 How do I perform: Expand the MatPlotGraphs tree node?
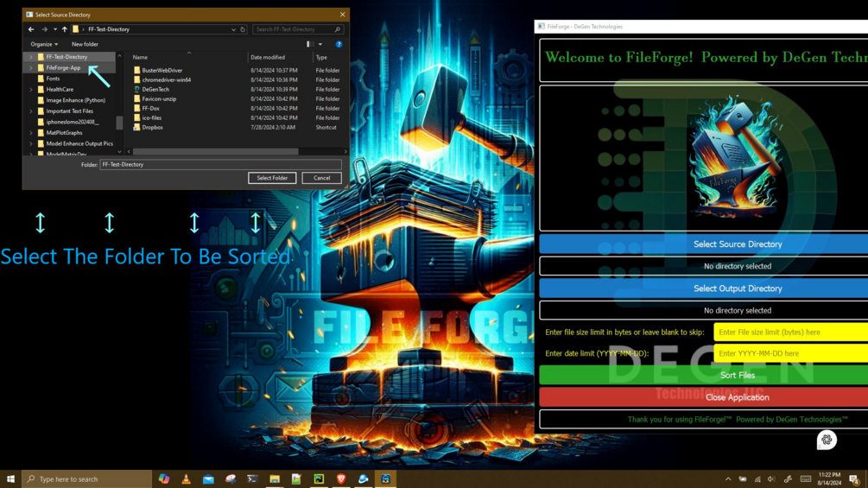point(31,133)
